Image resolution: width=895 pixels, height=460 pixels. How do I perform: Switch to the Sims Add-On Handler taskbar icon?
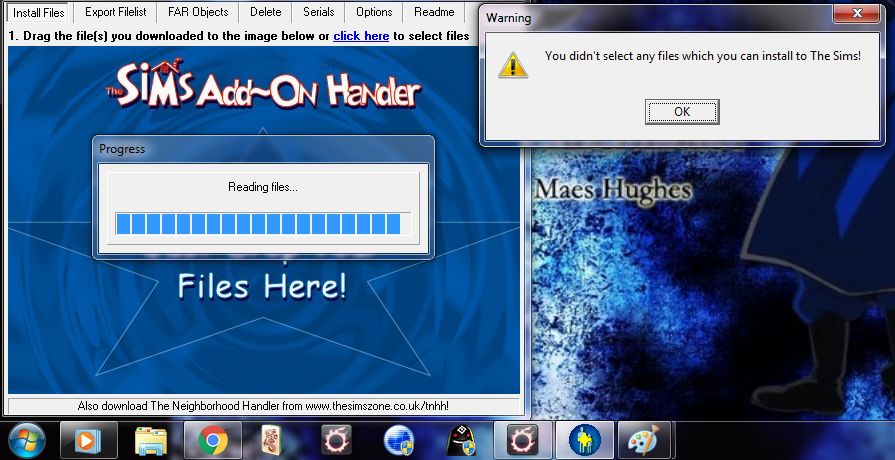tap(584, 441)
